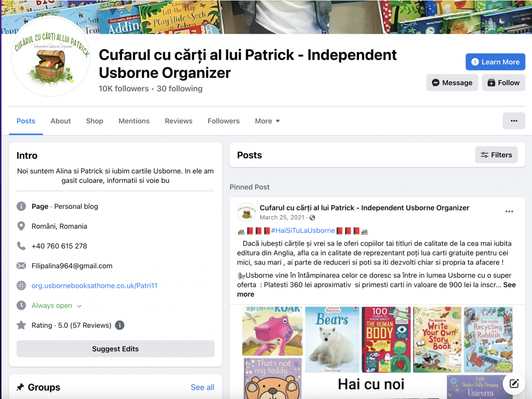The height and width of the screenshot is (399, 532).
Task: Click the Rating 5.0 (57 Reviews) text
Action: [x=71, y=325]
